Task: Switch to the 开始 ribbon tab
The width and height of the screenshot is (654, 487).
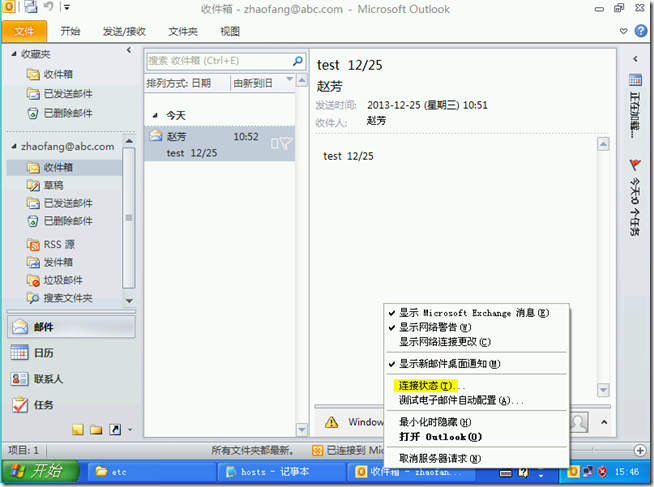Action: (70, 31)
